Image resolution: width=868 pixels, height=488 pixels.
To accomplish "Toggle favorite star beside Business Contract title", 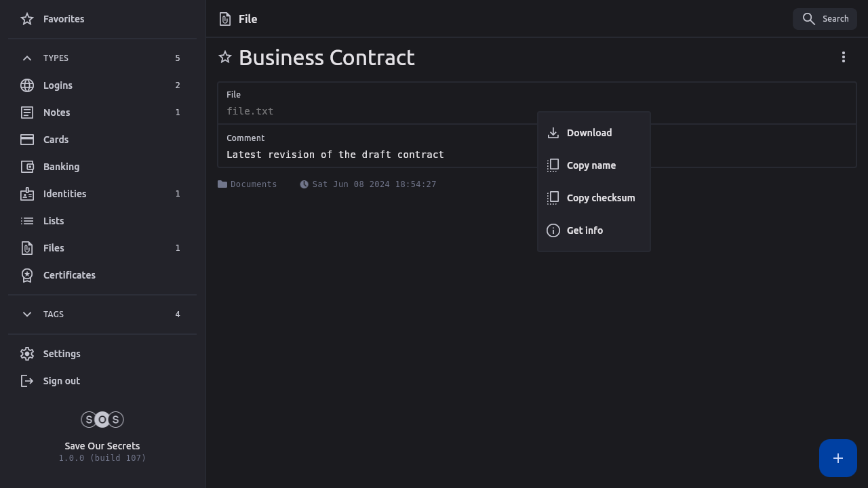I will click(225, 58).
